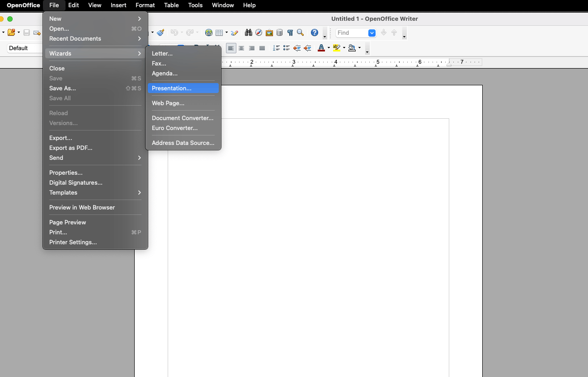Open Printer Settings... entry
Screen dimensions: 588x377
tap(95, 242)
